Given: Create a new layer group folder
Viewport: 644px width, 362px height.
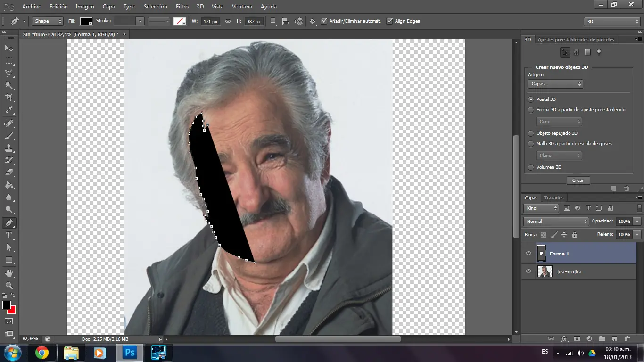Looking at the screenshot, I should coord(602,339).
